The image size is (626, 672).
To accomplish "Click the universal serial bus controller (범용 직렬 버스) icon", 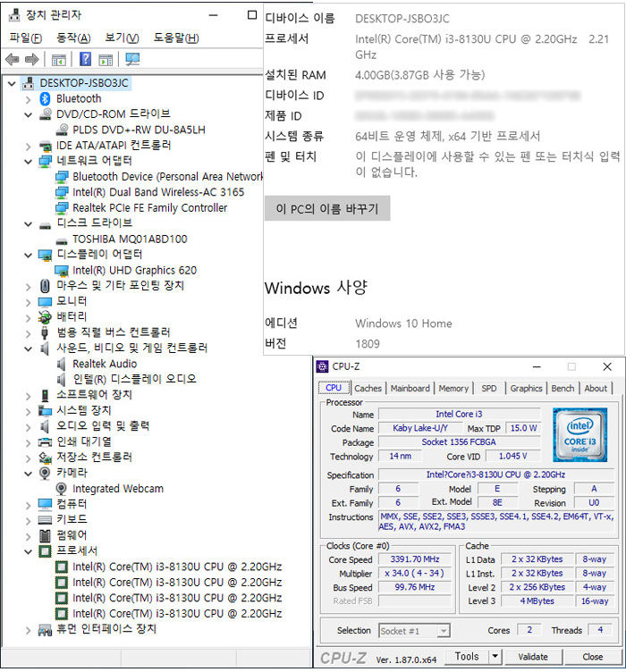I will coord(45,332).
